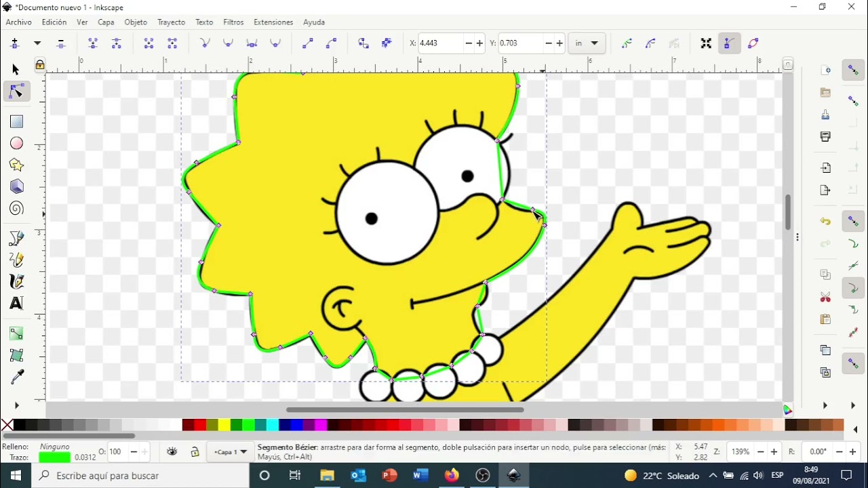Select the Selector arrow tool

16,69
